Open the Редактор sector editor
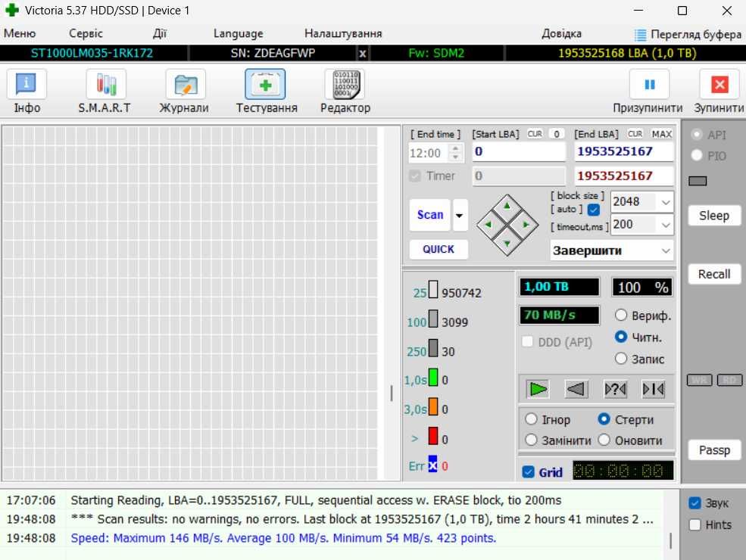Screen dimensions: 746x560 coord(345,92)
